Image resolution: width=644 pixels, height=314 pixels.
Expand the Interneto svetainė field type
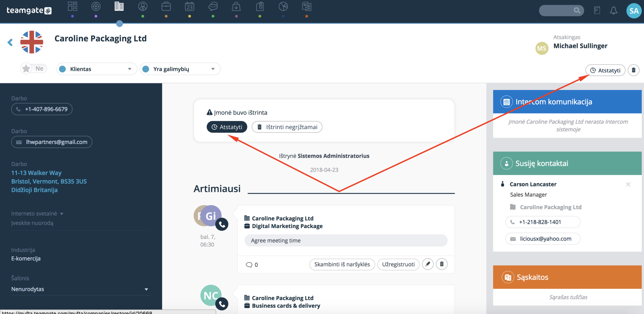tap(37, 214)
